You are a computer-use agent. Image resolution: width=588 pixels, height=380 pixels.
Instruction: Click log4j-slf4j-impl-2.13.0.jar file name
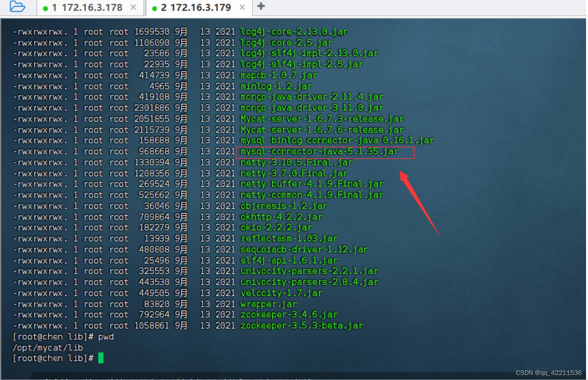(x=309, y=53)
